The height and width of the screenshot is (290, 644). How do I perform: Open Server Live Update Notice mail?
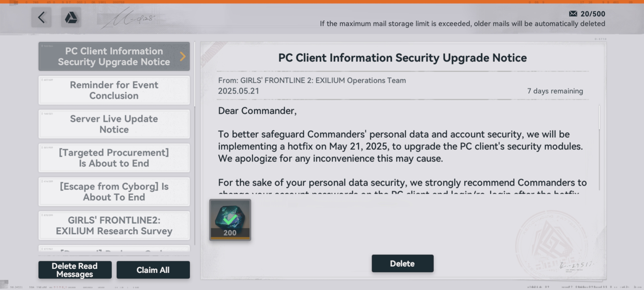pyautogui.click(x=114, y=124)
